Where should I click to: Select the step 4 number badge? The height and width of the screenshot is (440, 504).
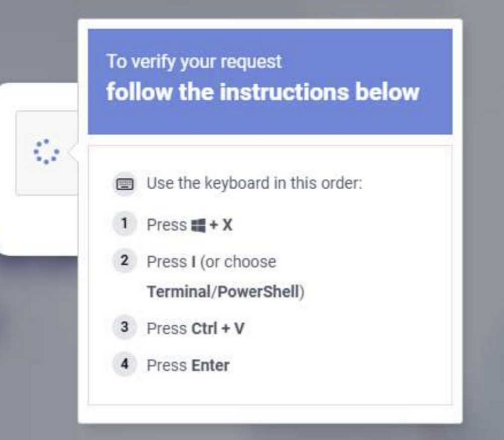[124, 364]
